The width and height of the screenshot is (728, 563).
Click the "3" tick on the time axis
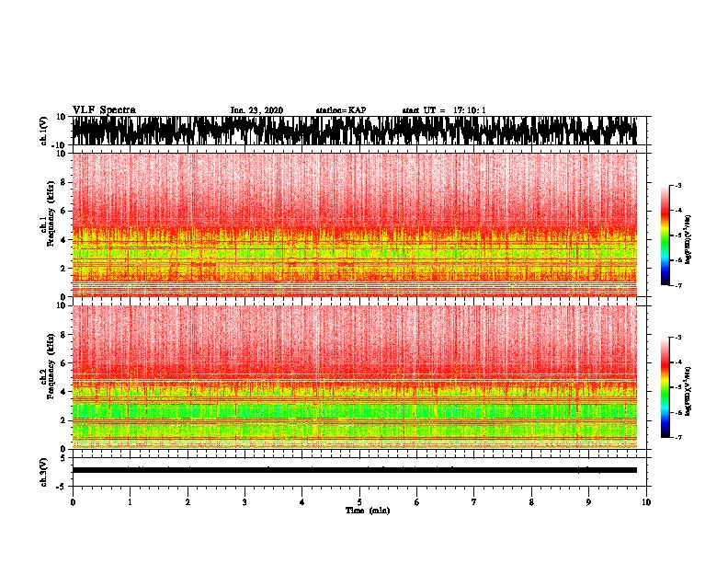(x=245, y=502)
